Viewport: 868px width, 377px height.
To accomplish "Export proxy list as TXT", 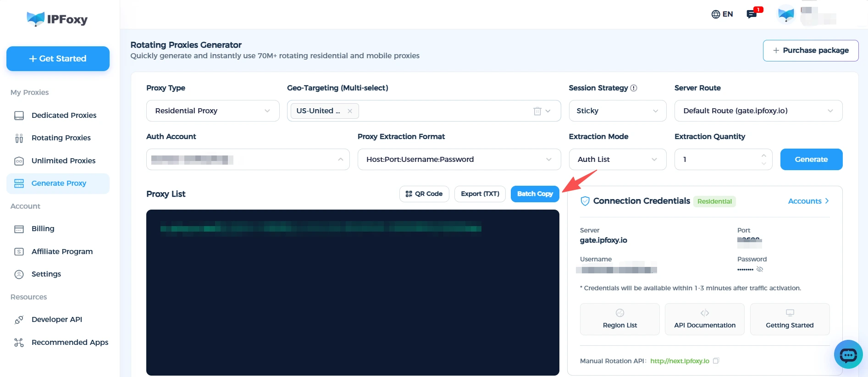I will coord(480,194).
